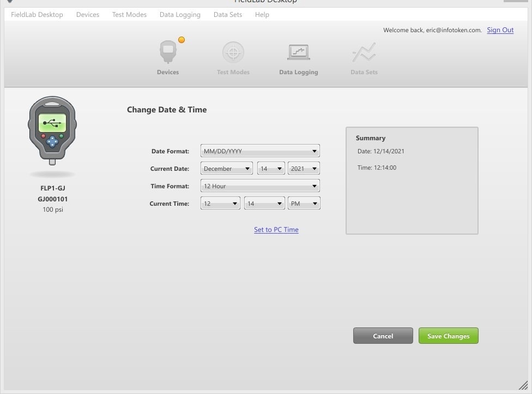Click the 100 psi label

pos(52,210)
